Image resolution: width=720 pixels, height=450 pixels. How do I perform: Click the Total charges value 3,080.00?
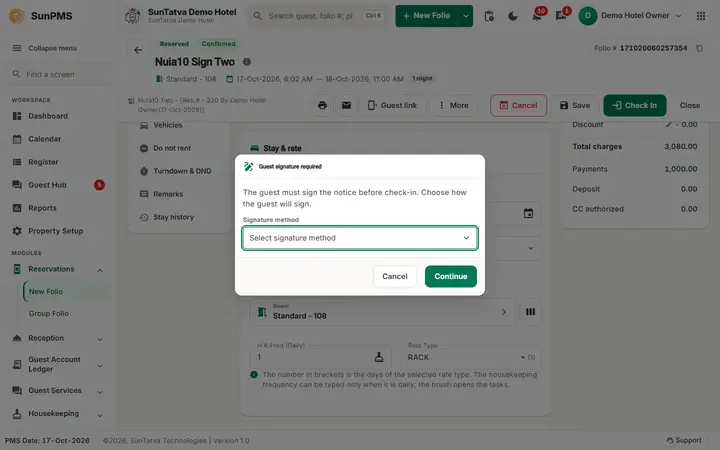(x=681, y=146)
